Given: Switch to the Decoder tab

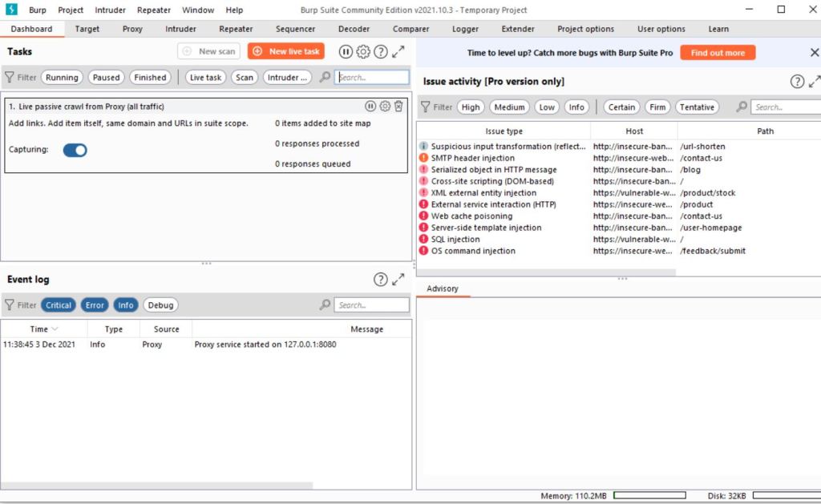Looking at the screenshot, I should (354, 28).
